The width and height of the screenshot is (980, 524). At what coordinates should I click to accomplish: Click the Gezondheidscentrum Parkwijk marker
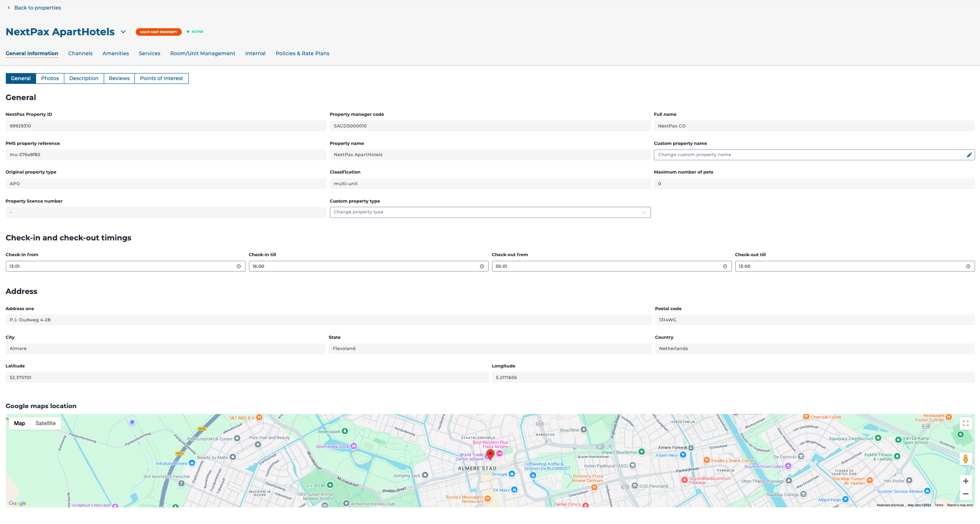[685, 480]
